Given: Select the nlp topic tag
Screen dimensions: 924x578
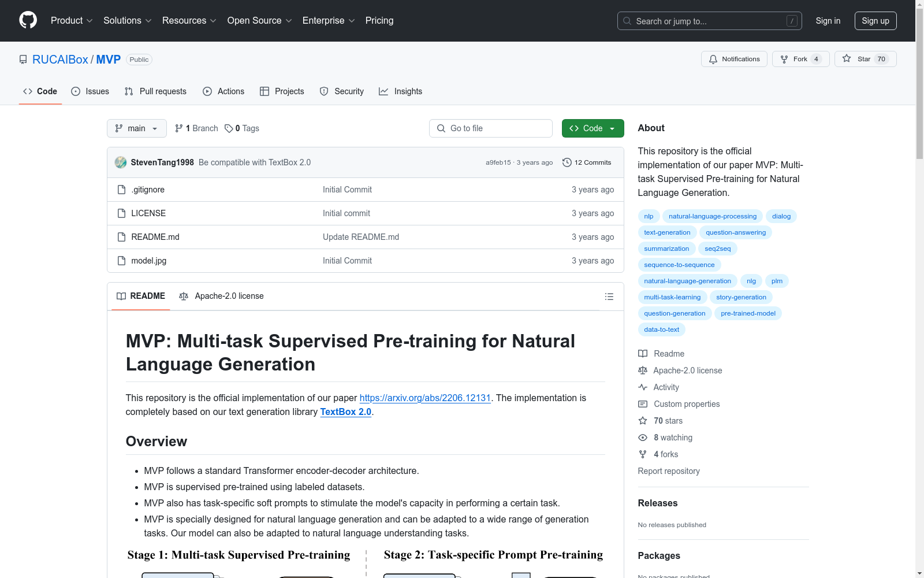Looking at the screenshot, I should tap(649, 216).
